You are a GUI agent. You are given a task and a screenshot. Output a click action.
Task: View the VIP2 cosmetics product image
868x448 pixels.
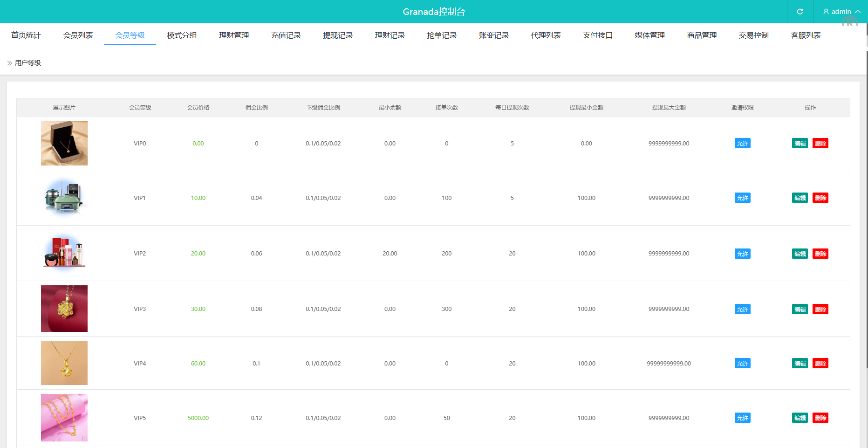click(x=64, y=253)
